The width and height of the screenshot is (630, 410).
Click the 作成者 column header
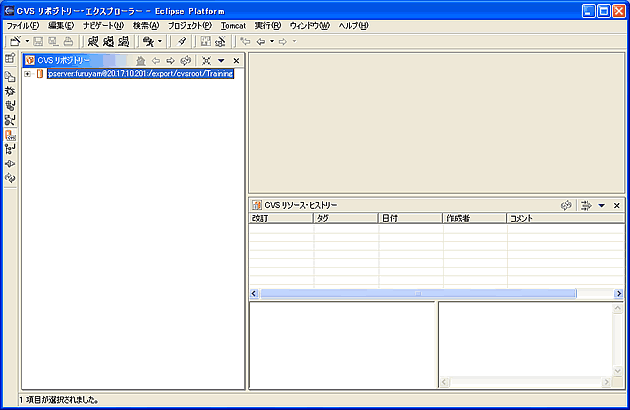tap(473, 217)
